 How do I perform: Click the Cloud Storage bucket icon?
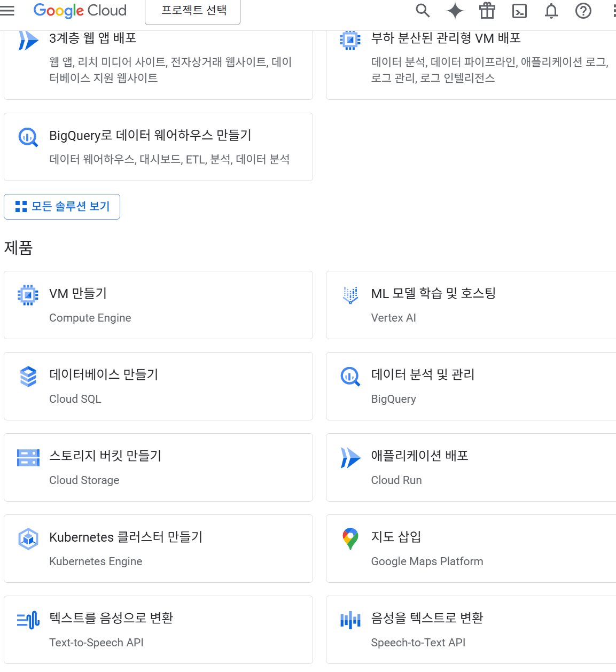click(28, 458)
